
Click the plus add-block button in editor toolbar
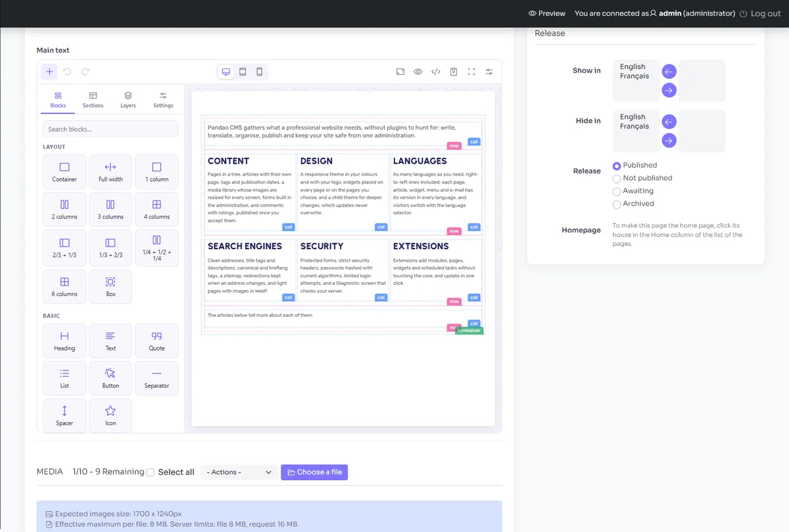tap(49, 72)
